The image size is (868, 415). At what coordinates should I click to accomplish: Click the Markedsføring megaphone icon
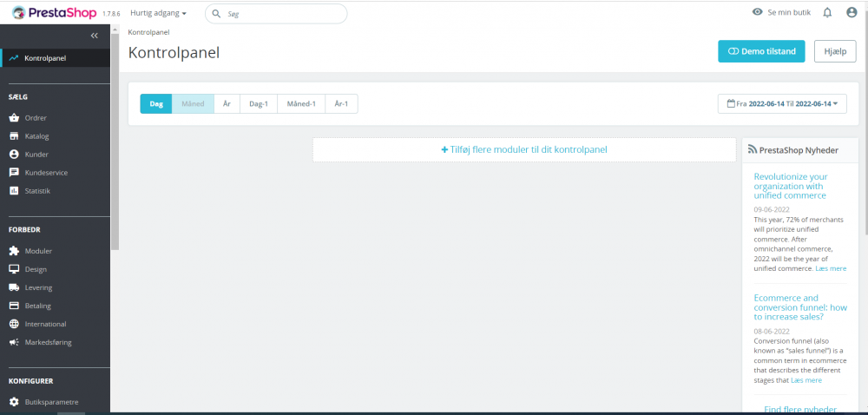point(14,343)
